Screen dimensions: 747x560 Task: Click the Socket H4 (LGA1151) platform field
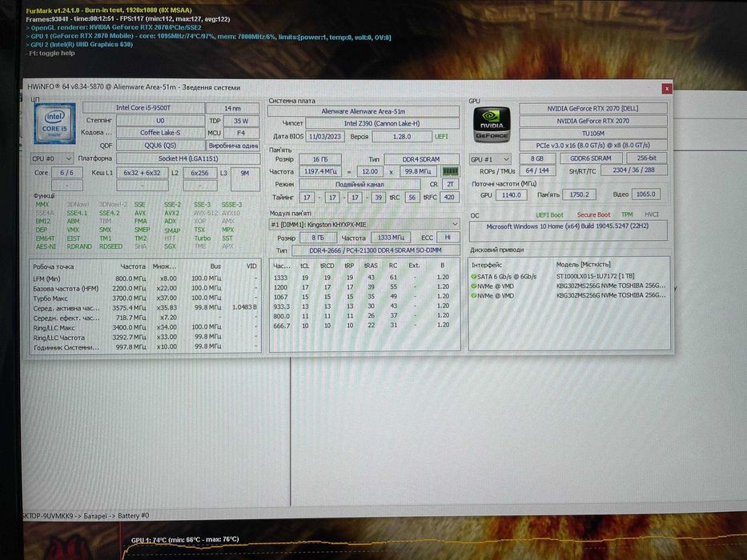pyautogui.click(x=188, y=158)
